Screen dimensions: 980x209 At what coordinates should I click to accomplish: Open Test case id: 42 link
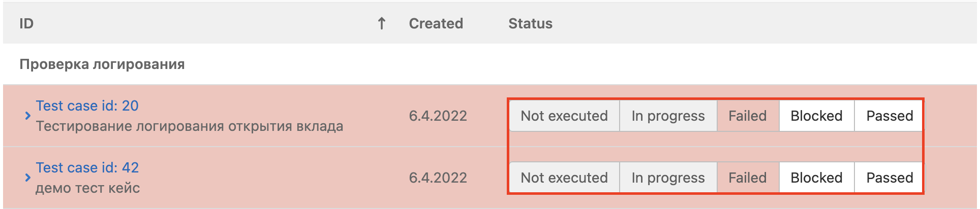(x=87, y=167)
